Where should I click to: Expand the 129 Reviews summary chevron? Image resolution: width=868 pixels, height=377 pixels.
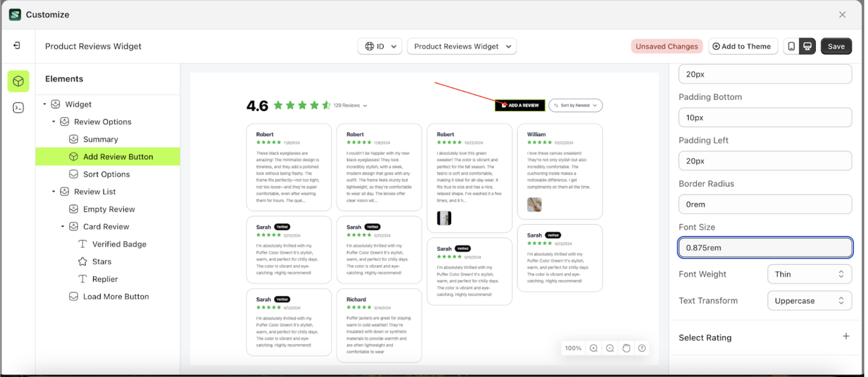tap(365, 106)
